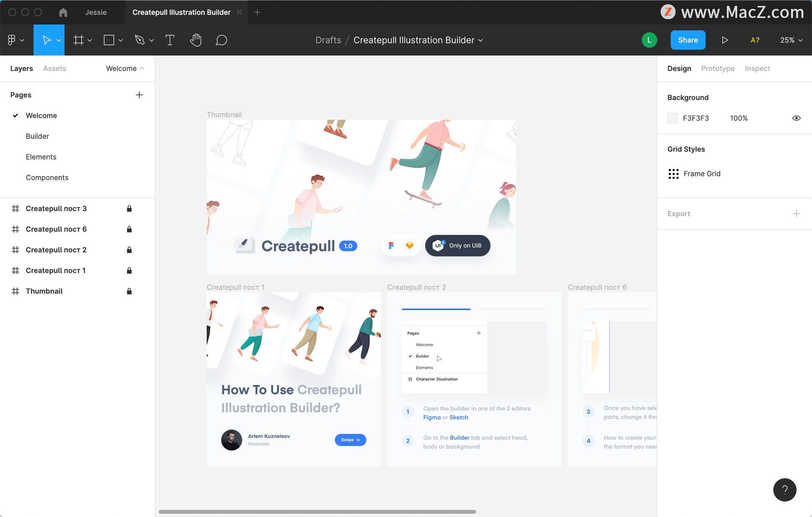Switch to the Design tab
Image resolution: width=812 pixels, height=517 pixels.
679,69
